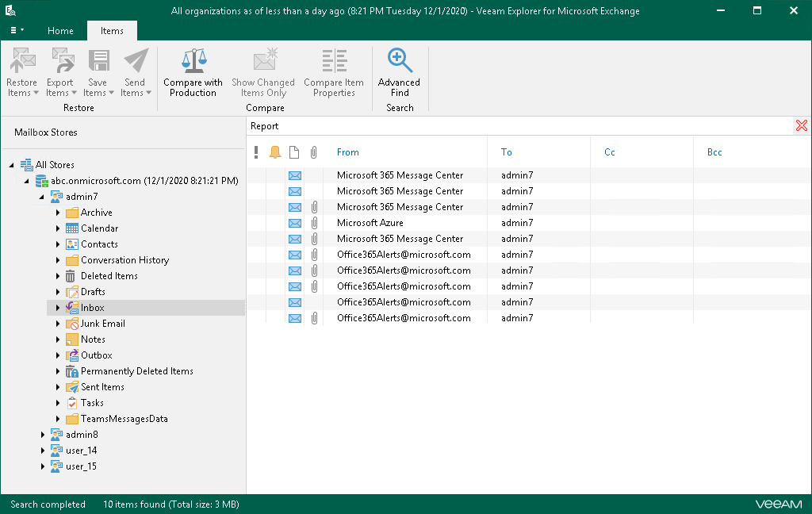Open Advanced Find search tool
This screenshot has width=812, height=514.
399,62
